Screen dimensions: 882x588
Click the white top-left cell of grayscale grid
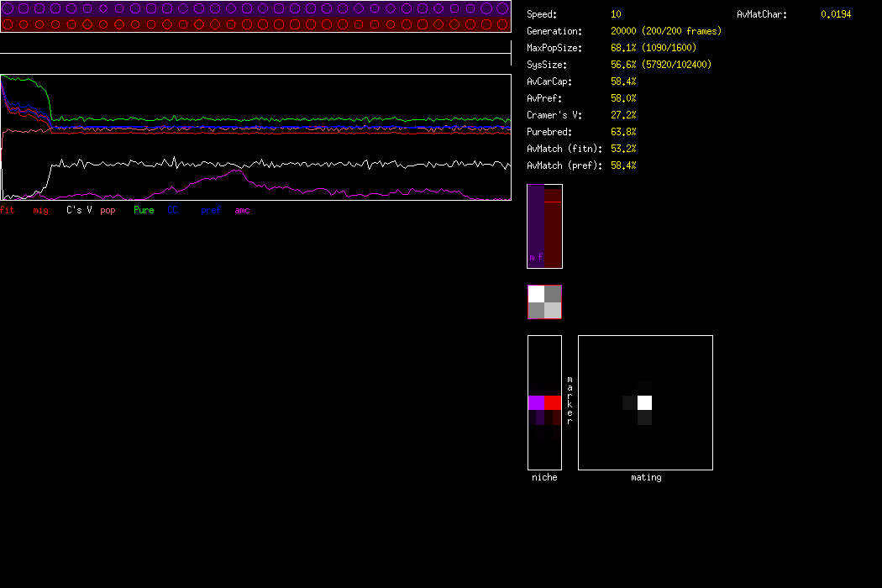coord(536,294)
